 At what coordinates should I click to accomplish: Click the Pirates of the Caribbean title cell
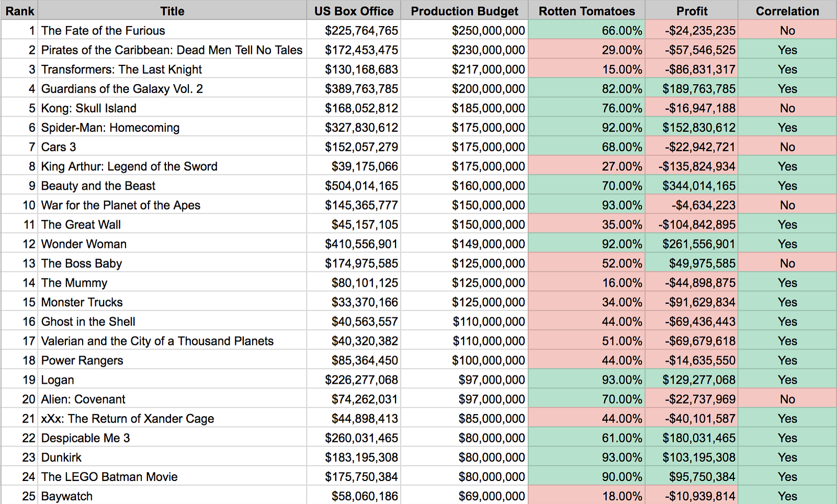click(x=172, y=50)
